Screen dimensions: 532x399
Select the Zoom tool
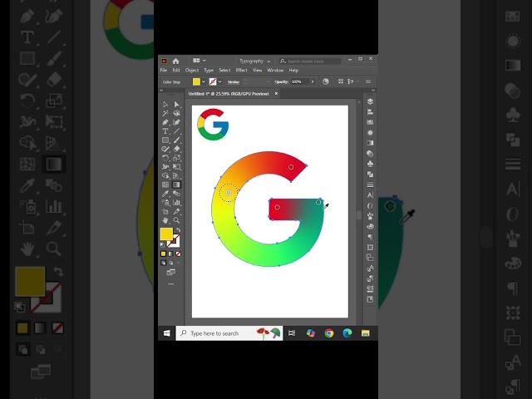click(x=176, y=220)
